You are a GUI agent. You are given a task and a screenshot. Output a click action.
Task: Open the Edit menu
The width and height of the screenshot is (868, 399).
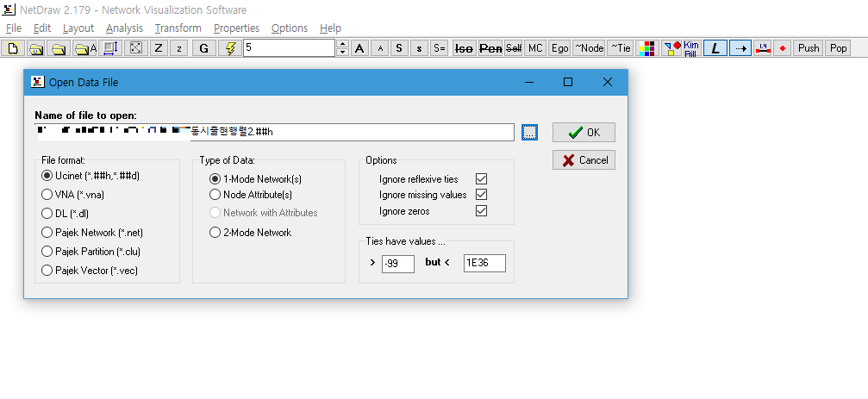42,28
